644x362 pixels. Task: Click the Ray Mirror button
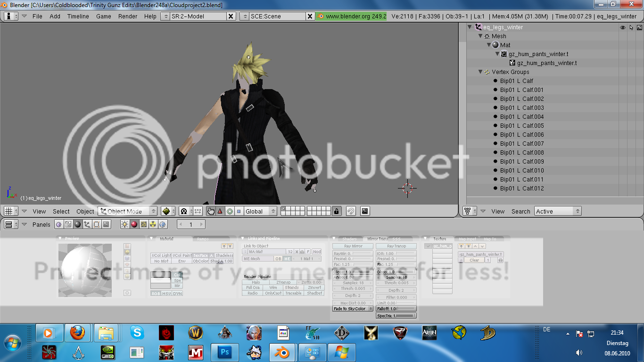coord(353,246)
